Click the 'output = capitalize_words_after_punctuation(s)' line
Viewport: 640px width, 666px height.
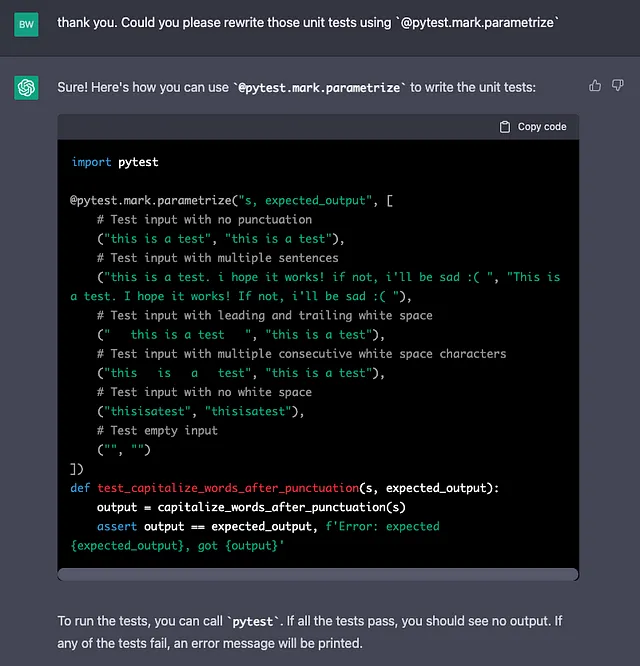251,507
